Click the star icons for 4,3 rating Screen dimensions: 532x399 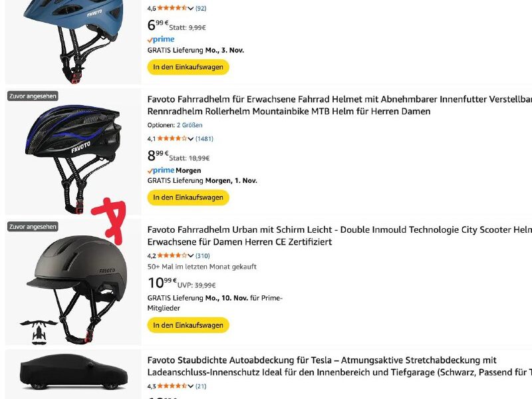pyautogui.click(x=172, y=386)
